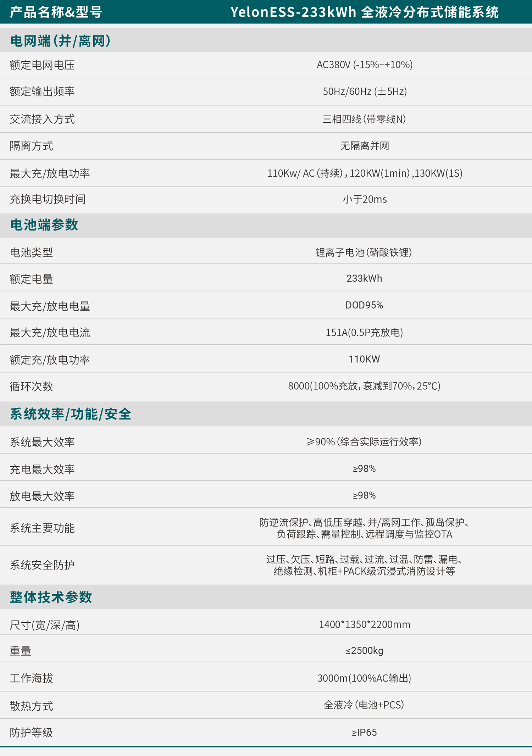Click the 循环次数 label

coord(32,387)
